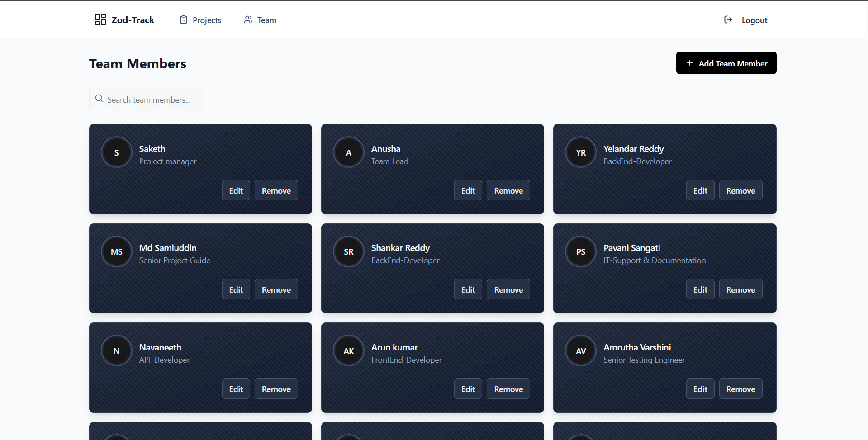Remove Yelandar Reddy from team
Image resolution: width=868 pixels, height=440 pixels.
pyautogui.click(x=740, y=190)
